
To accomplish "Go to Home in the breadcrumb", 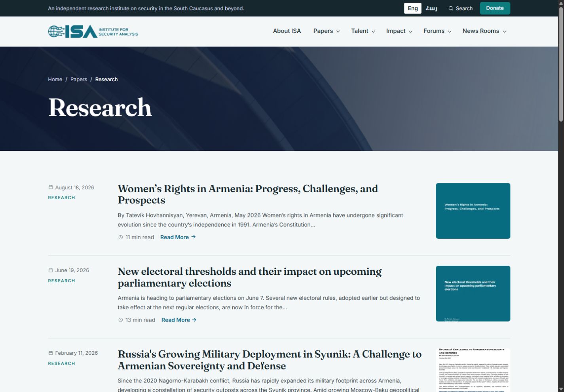I will pyautogui.click(x=55, y=79).
